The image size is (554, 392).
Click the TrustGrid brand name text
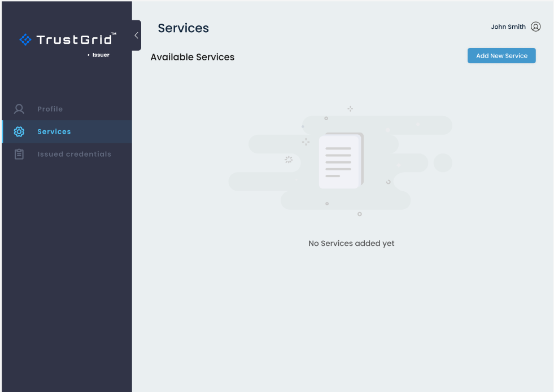coord(75,39)
